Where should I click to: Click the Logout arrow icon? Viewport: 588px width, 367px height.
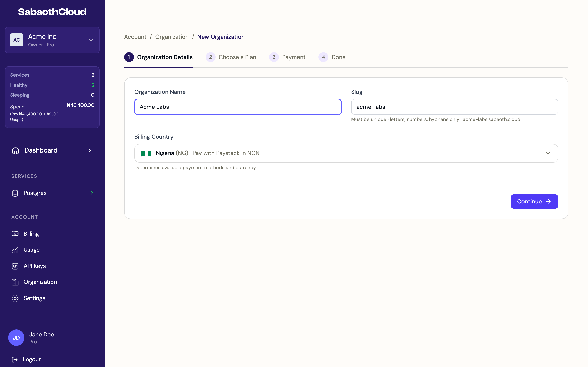pyautogui.click(x=14, y=359)
